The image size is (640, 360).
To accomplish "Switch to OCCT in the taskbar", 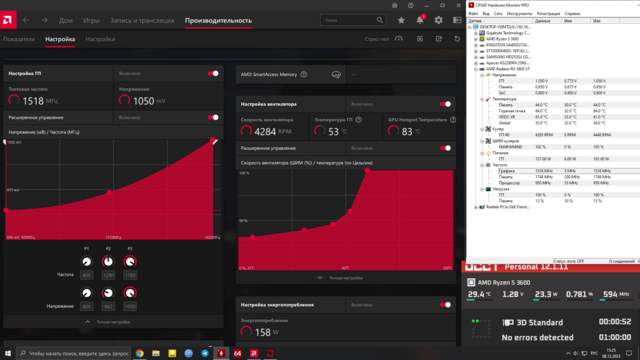I will coord(270,353).
